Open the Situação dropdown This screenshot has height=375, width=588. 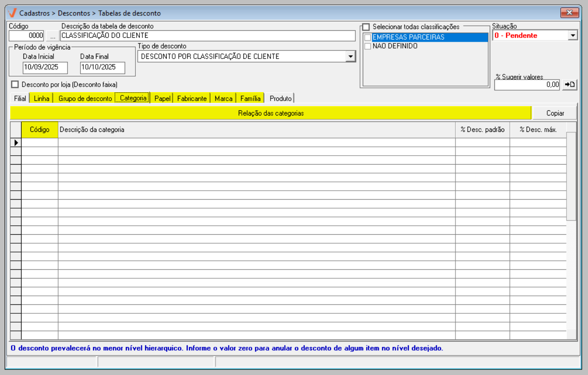tap(573, 36)
